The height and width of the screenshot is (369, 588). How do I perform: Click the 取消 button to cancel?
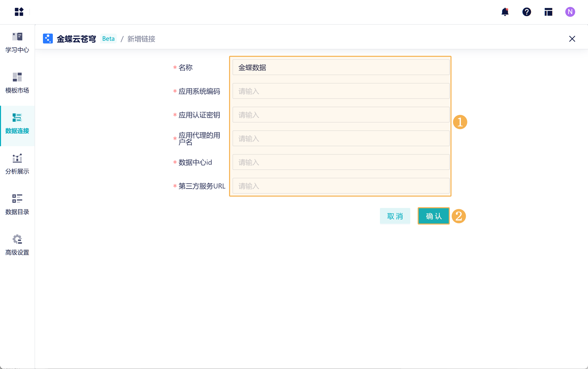(x=395, y=216)
